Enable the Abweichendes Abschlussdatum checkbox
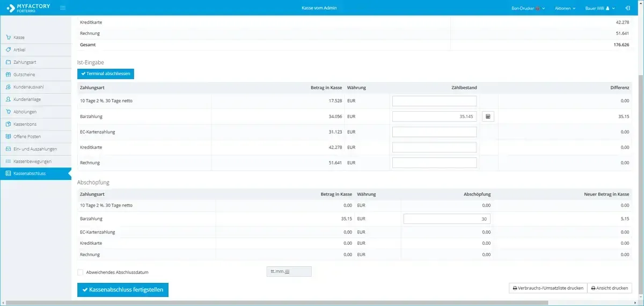644x306 pixels. tap(80, 272)
